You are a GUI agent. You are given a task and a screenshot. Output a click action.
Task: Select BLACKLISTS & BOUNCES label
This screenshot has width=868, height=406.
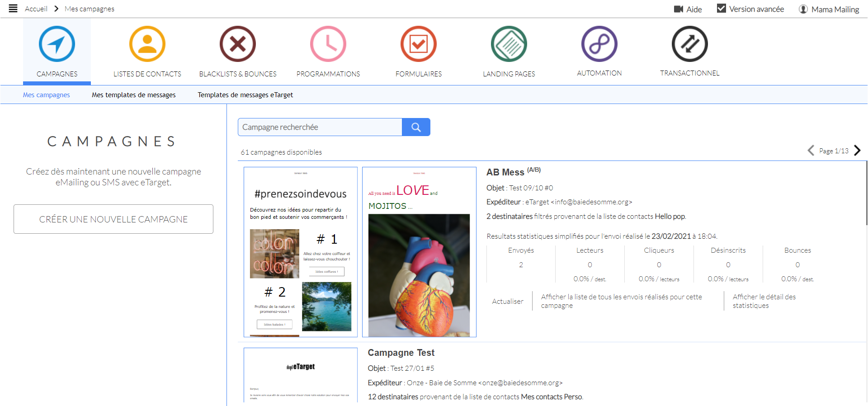click(x=238, y=74)
